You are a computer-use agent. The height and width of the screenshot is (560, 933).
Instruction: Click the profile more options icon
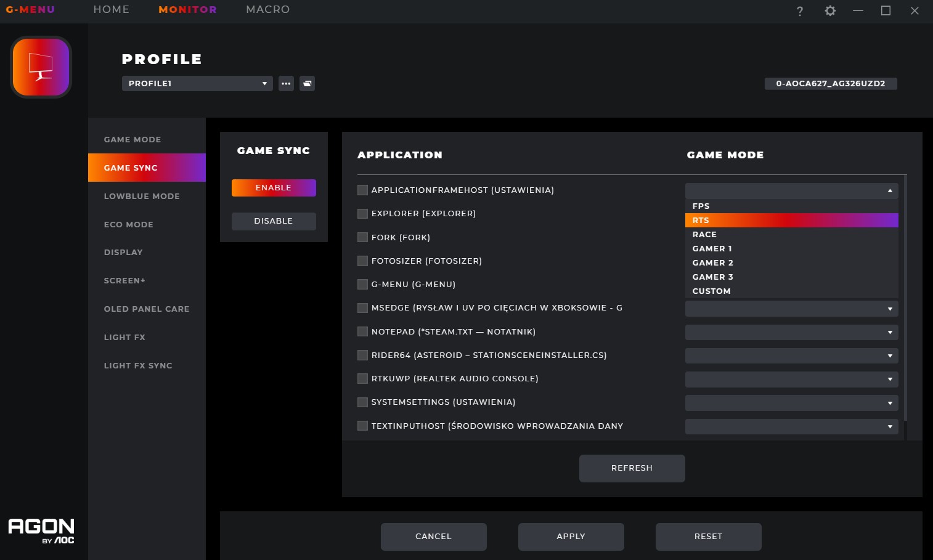click(286, 83)
